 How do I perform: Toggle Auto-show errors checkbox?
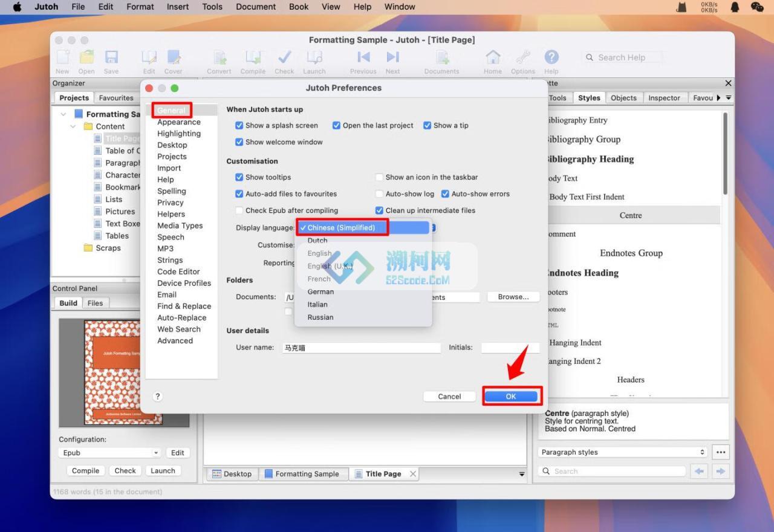[x=446, y=194]
